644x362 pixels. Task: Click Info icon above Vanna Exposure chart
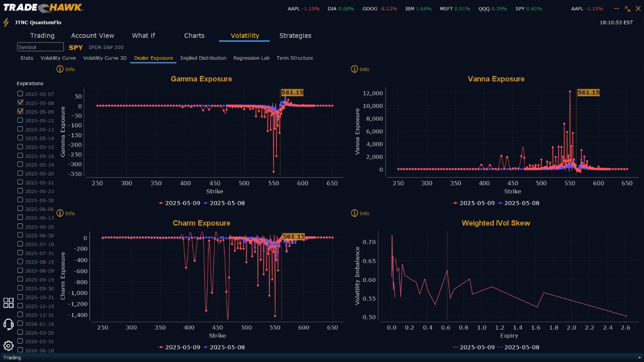point(354,69)
